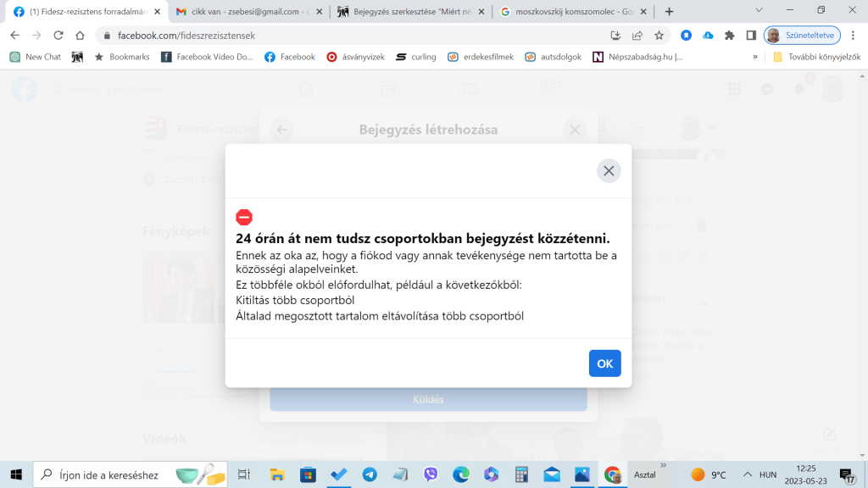Click the OK button in the dialog
This screenshot has height=488, width=868.
604,363
